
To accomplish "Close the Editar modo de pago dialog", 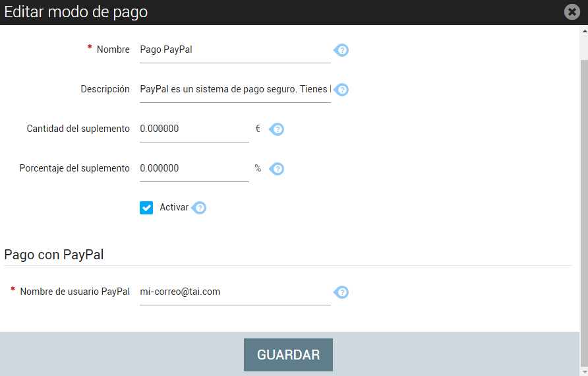I will point(572,12).
